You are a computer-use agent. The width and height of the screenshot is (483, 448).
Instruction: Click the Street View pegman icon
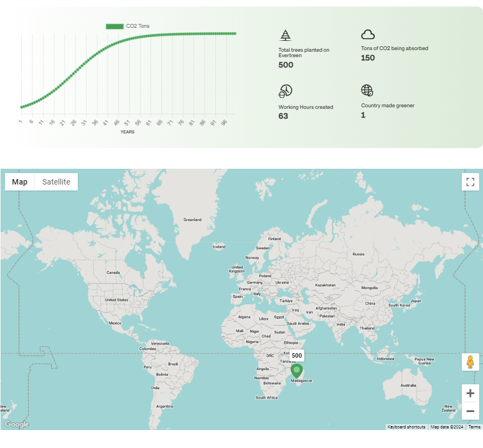pos(470,362)
